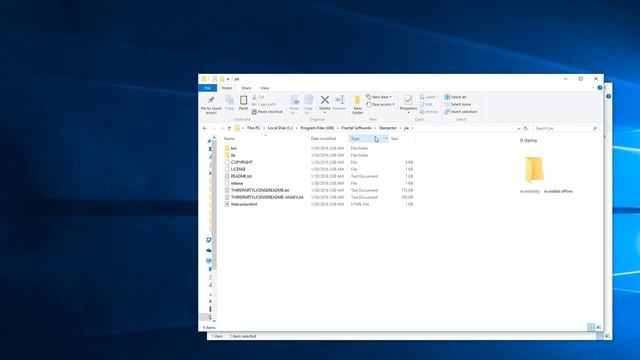This screenshot has width=640, height=360.
Task: Click the Edit command in ribbon
Action: click(426, 104)
